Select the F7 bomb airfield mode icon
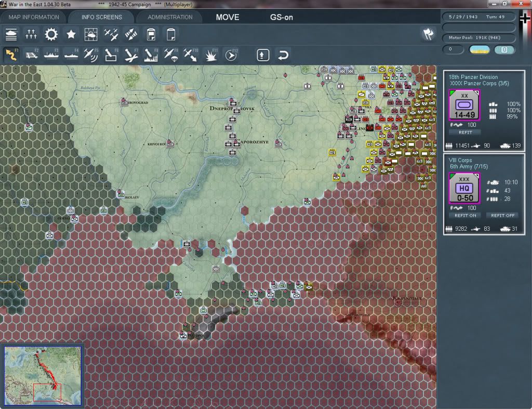The width and height of the screenshot is (532, 409). (131, 55)
